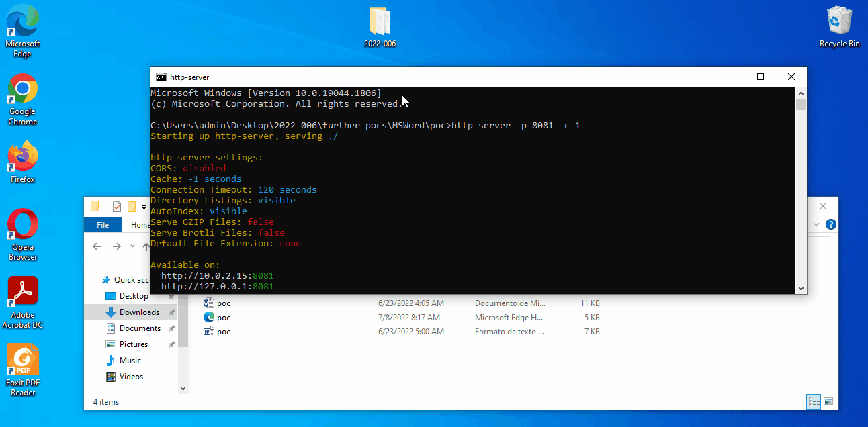
Task: Click the 7 KB size cell
Action: 593,332
